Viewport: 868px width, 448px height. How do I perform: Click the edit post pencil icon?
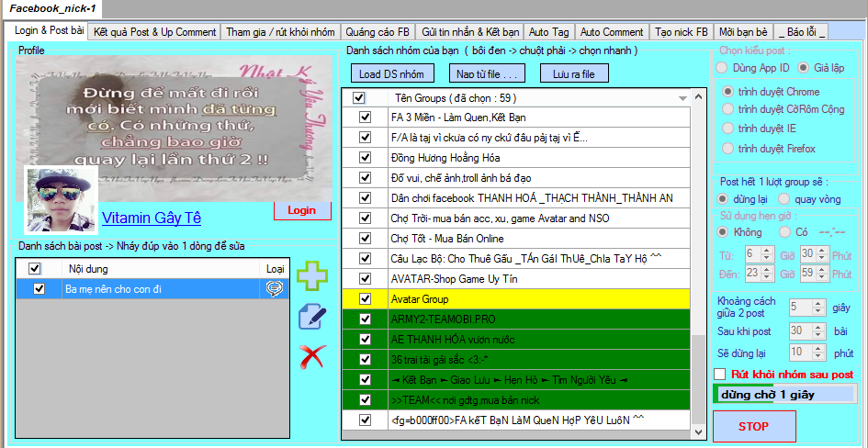click(312, 318)
